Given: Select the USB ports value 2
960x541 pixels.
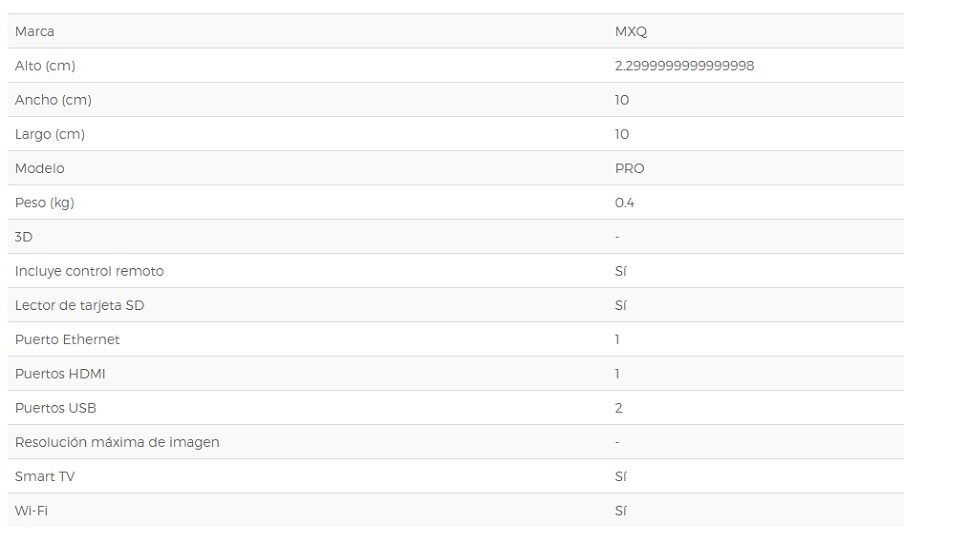Looking at the screenshot, I should point(618,408).
